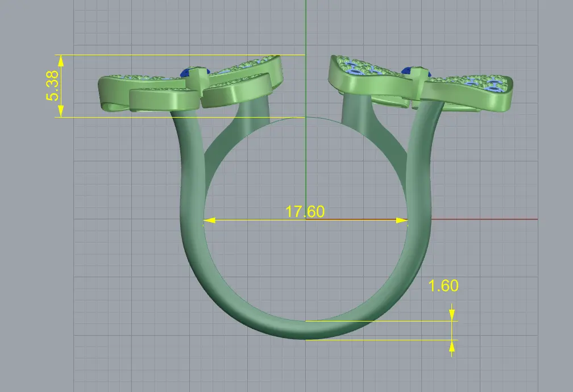Pick the blue center gemstone on left butterfly
The image size is (573, 392).
195,71
